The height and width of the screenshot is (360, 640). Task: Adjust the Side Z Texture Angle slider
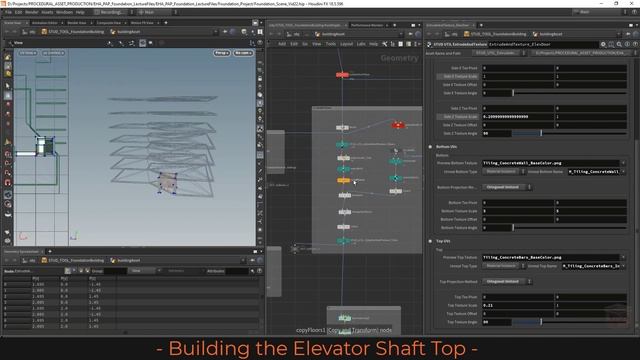click(x=569, y=133)
